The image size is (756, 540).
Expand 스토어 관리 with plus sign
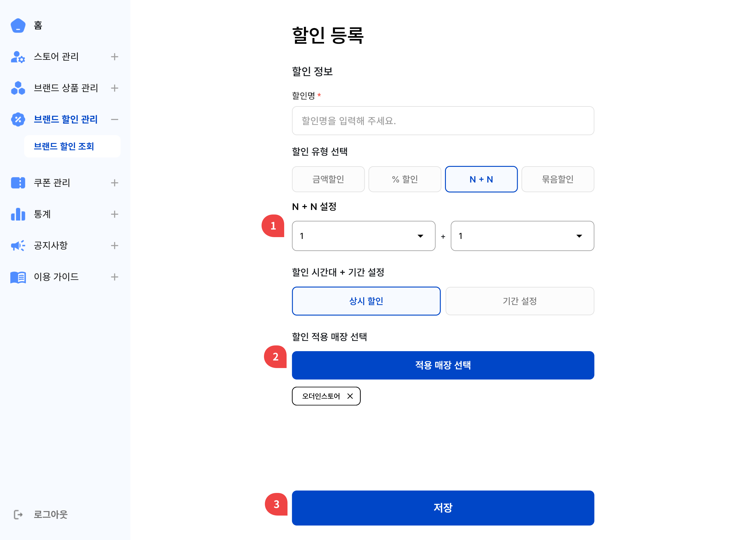115,57
